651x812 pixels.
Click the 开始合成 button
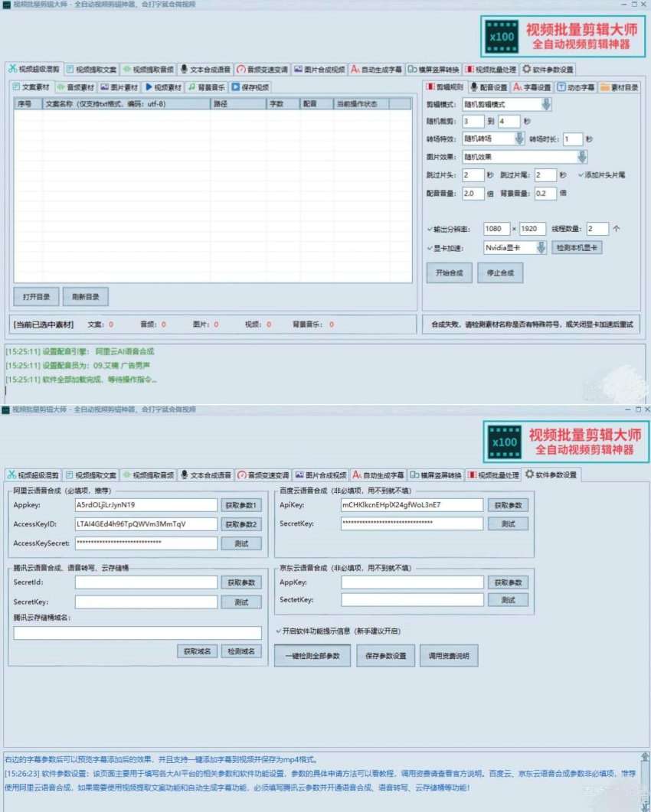449,273
